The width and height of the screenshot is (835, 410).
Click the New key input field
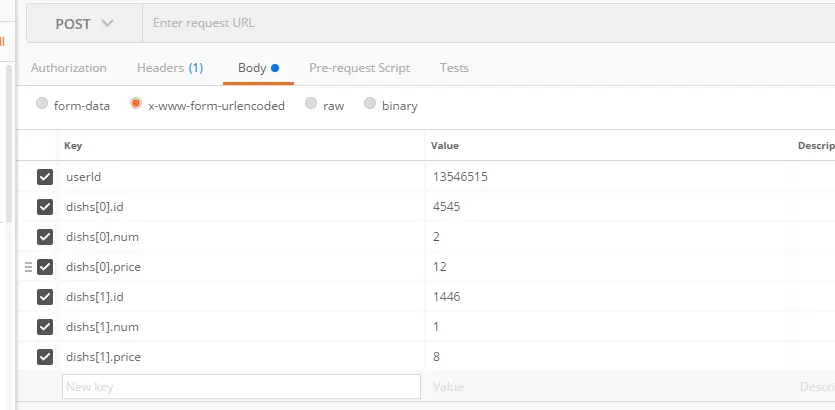[x=241, y=387]
